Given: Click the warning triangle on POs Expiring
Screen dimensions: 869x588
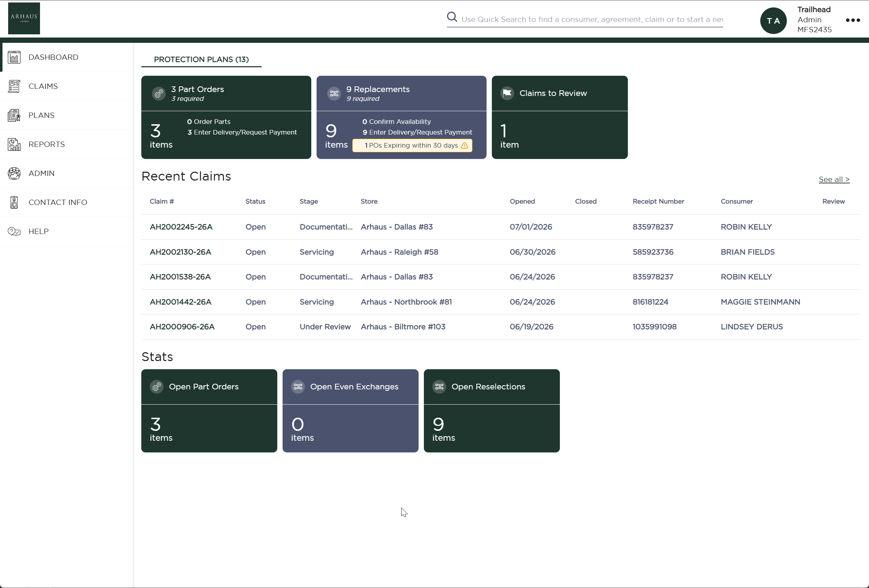Looking at the screenshot, I should (465, 146).
